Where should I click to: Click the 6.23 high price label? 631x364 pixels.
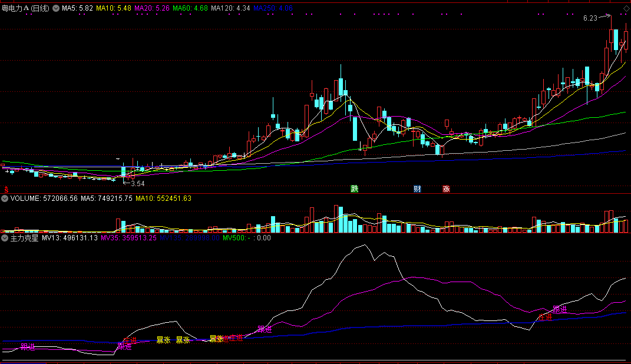pos(590,18)
